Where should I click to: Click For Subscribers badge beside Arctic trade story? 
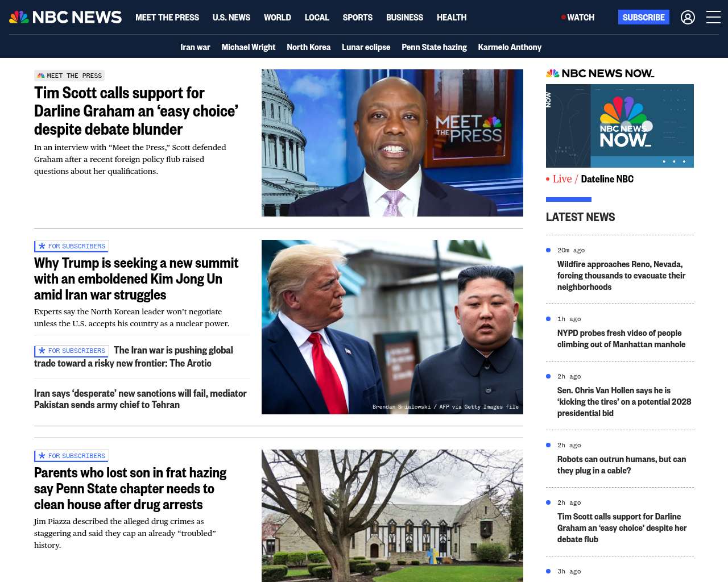pos(72,351)
